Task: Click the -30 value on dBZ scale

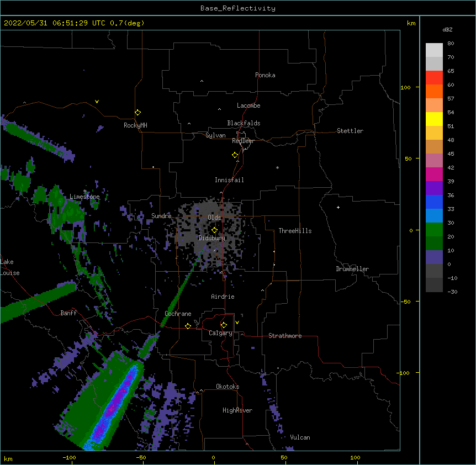Action: click(452, 292)
